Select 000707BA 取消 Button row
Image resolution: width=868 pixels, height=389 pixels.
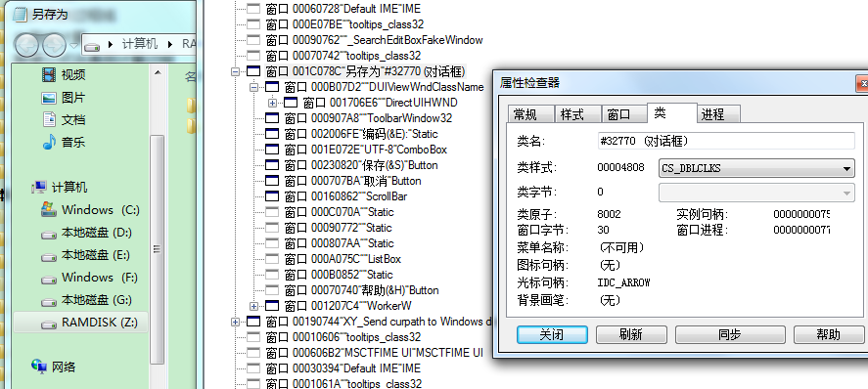[352, 181]
